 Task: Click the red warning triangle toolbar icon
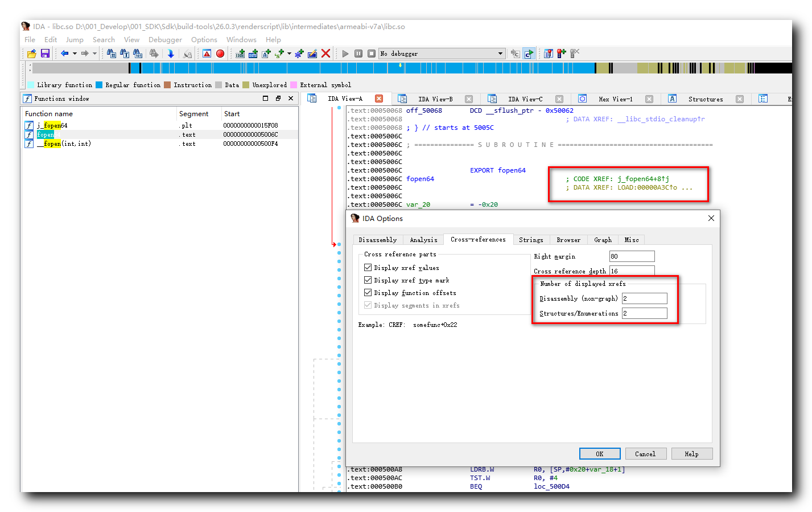(x=207, y=54)
